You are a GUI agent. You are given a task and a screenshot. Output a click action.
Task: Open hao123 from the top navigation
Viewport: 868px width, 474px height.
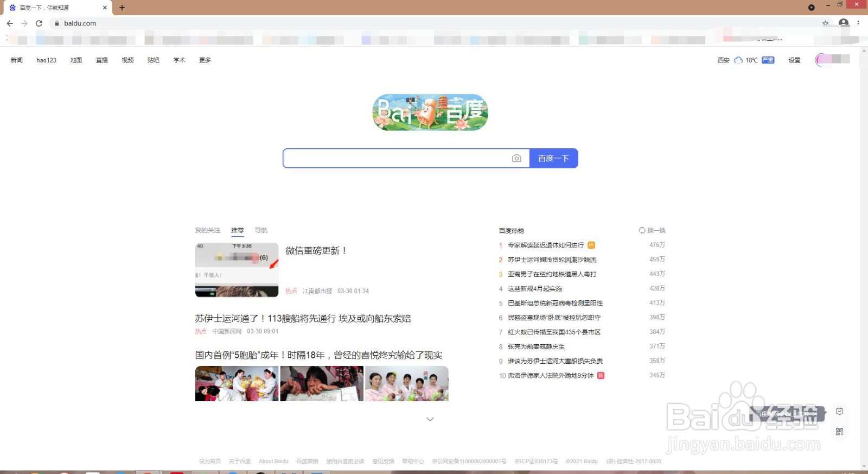tap(46, 60)
